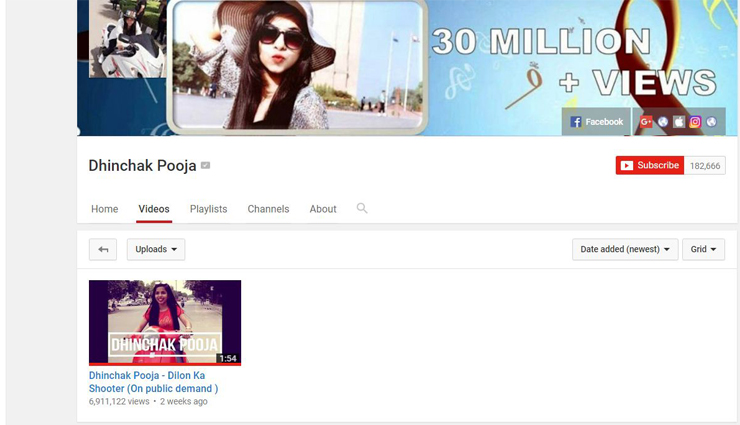Viewport: 740px width, 425px height.
Task: Open the About tab
Action: (323, 209)
